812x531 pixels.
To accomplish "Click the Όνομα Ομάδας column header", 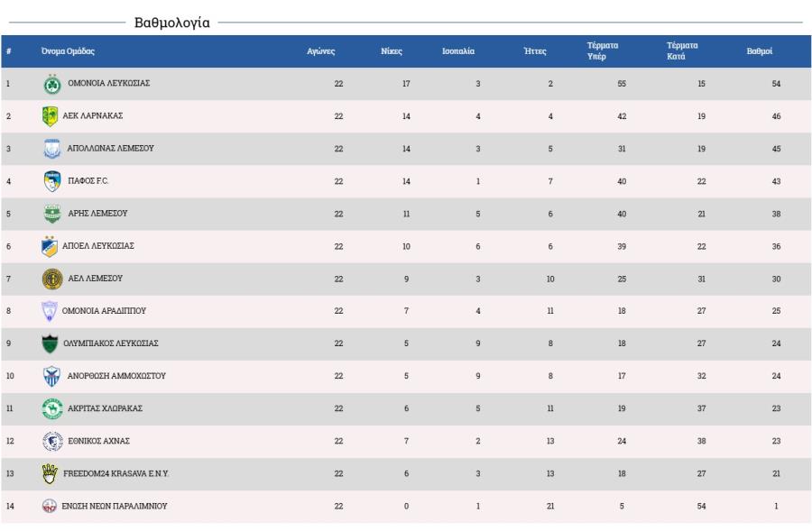I will 68,51.
